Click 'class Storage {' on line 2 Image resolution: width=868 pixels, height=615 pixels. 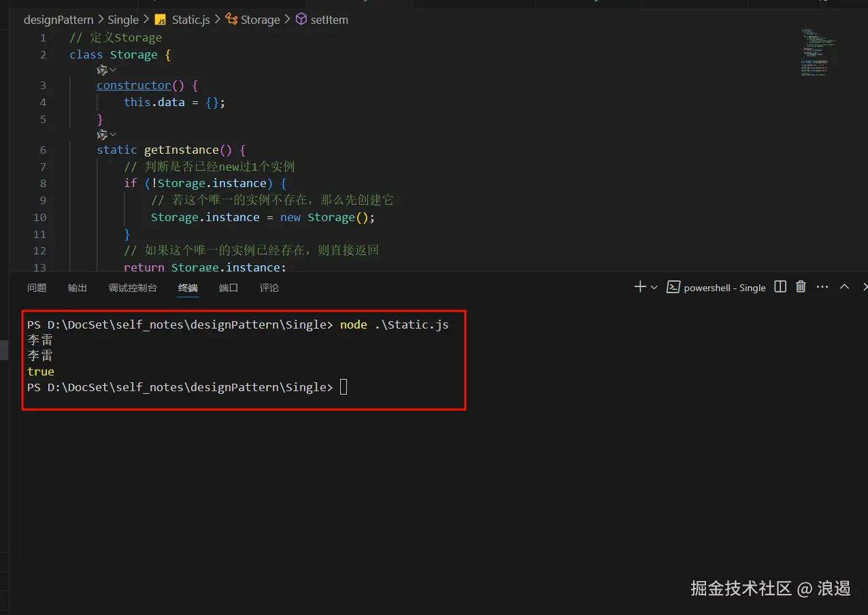[120, 54]
